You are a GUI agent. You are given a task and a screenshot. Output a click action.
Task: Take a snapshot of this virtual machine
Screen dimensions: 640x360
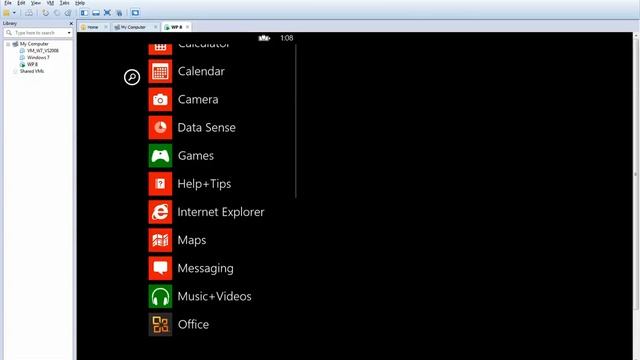45,13
